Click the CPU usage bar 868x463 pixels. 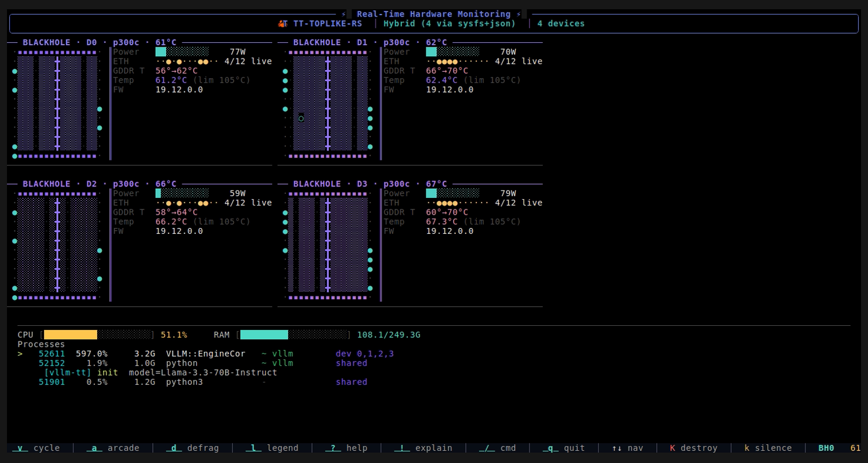(97, 335)
